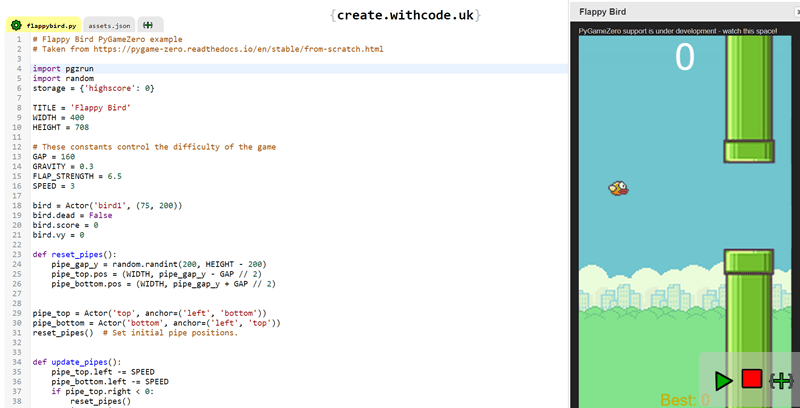
Task: Click the pipe_bottom = Actor('bottom') line
Action: [157, 323]
